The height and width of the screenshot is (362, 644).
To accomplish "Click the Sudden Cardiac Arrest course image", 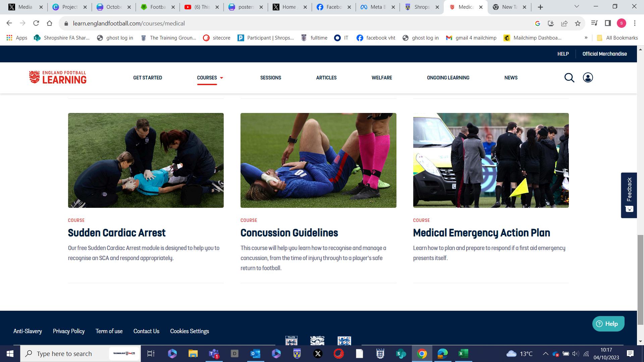I will coord(146,160).
